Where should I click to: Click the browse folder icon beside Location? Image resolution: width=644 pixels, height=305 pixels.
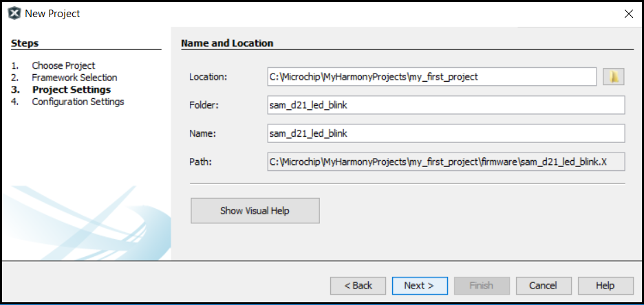pos(613,77)
